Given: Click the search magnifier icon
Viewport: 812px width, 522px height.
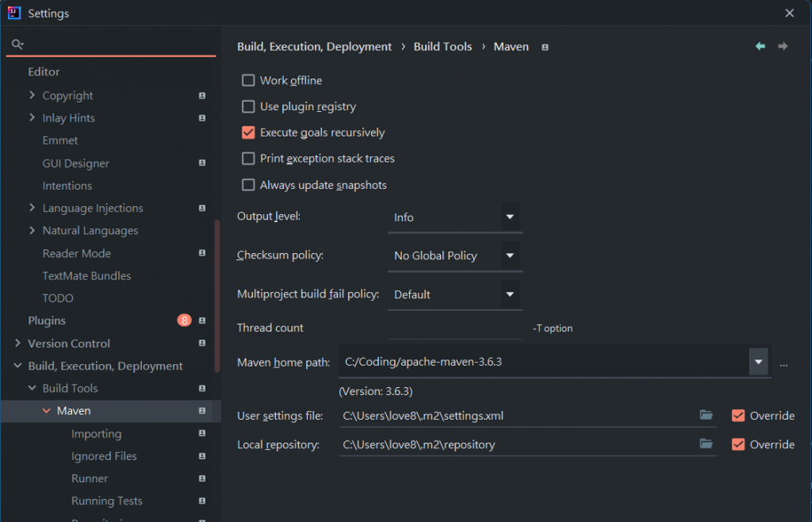Looking at the screenshot, I should pos(17,44).
